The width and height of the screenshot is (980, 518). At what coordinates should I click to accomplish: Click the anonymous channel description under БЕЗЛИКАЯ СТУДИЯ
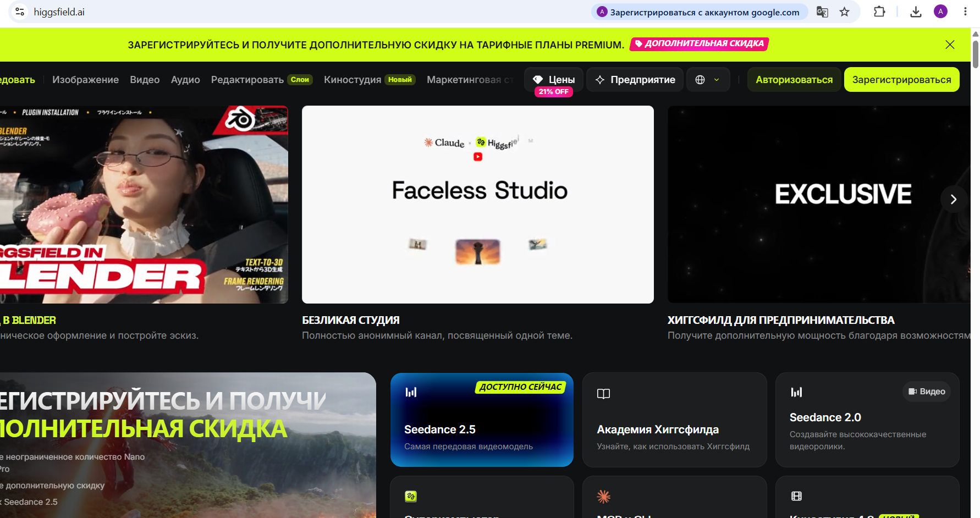(437, 335)
